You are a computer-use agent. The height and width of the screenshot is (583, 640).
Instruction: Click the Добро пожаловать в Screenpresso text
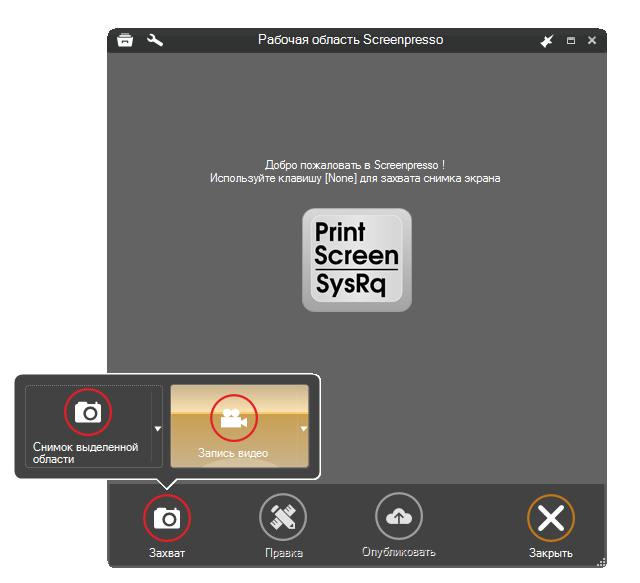[355, 165]
